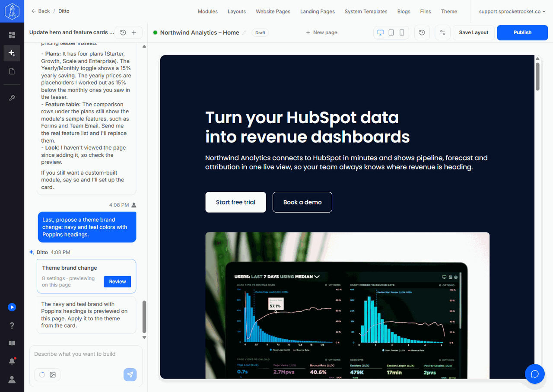The width and height of the screenshot is (553, 392).
Task: Open the version history icon beside device toggles
Action: (422, 32)
